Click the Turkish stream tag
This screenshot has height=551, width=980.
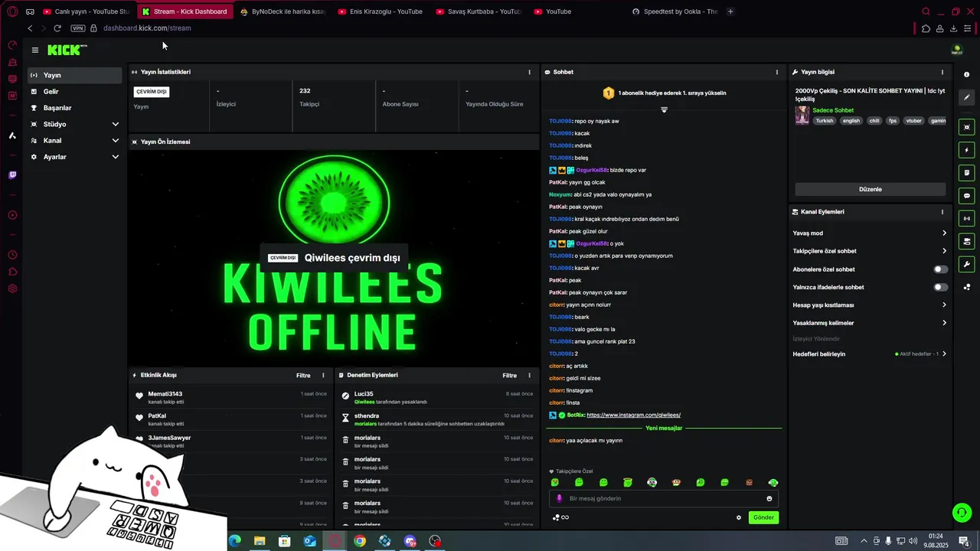coord(825,121)
